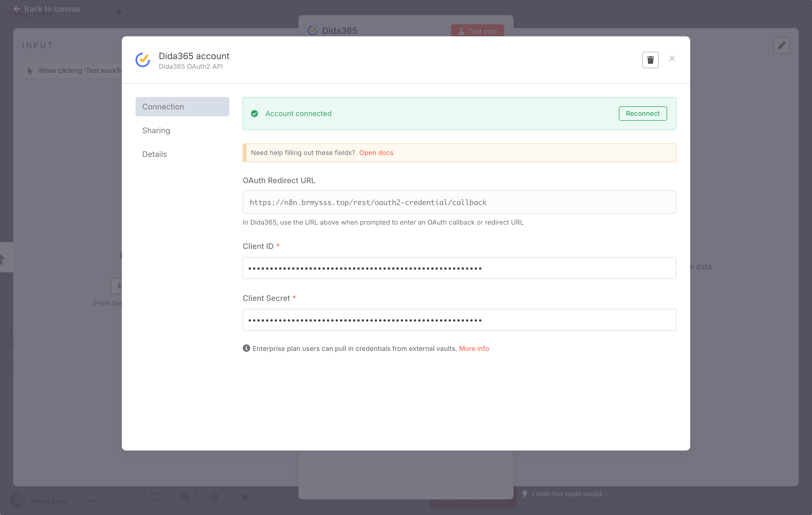Image resolution: width=812 pixels, height=515 pixels.
Task: Click the fit-to-view canvas icon
Action: pos(155,496)
